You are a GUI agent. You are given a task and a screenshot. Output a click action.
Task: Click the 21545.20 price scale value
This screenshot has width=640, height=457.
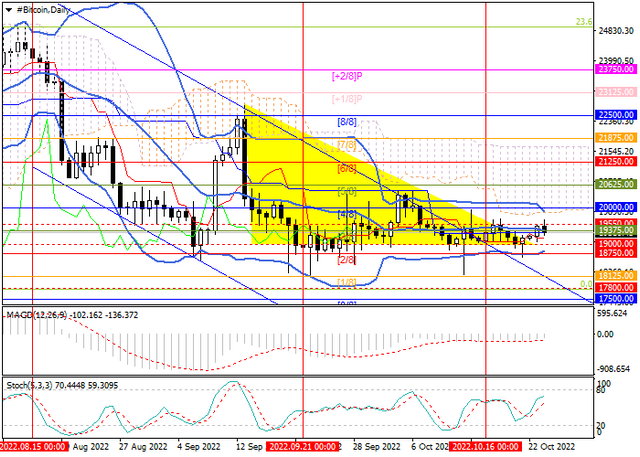[617, 151]
